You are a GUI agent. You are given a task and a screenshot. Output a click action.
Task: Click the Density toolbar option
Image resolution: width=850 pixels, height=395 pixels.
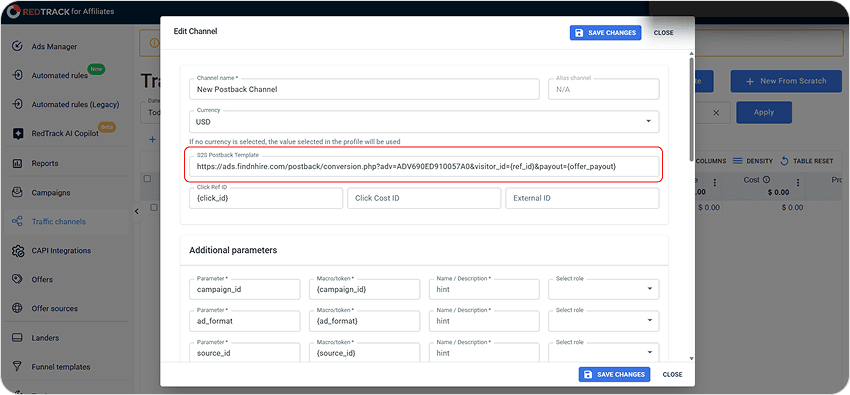click(x=753, y=161)
